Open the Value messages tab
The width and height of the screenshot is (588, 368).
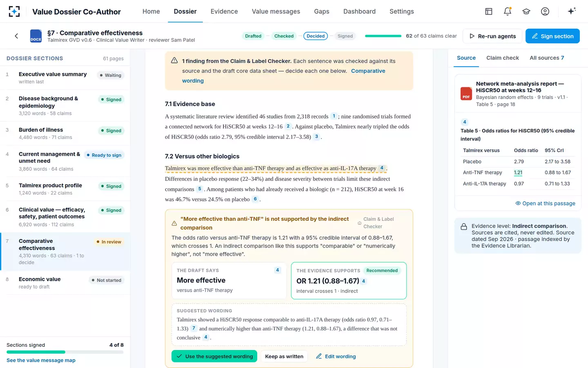[276, 11]
